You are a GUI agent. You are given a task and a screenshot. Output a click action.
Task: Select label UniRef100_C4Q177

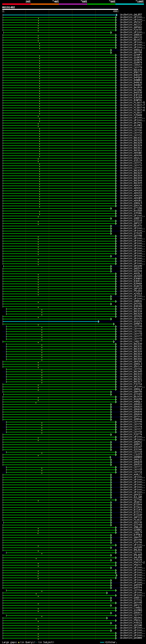click(x=131, y=342)
